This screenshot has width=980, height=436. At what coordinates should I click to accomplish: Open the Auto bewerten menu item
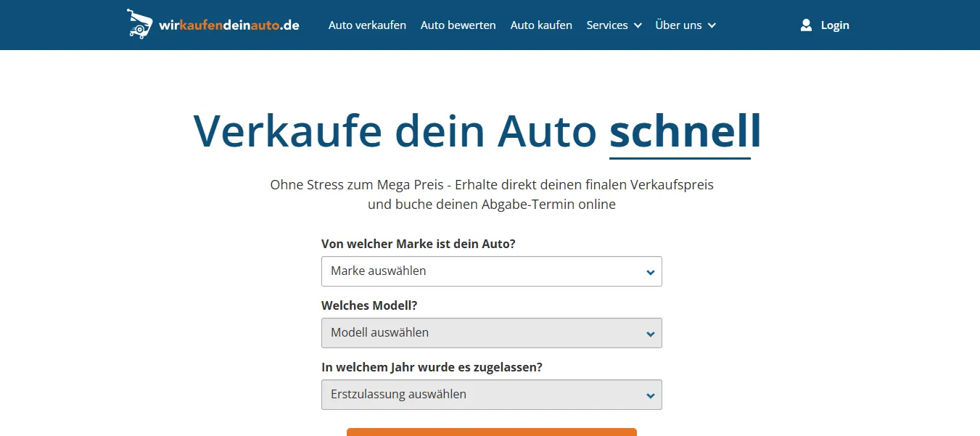(x=458, y=25)
